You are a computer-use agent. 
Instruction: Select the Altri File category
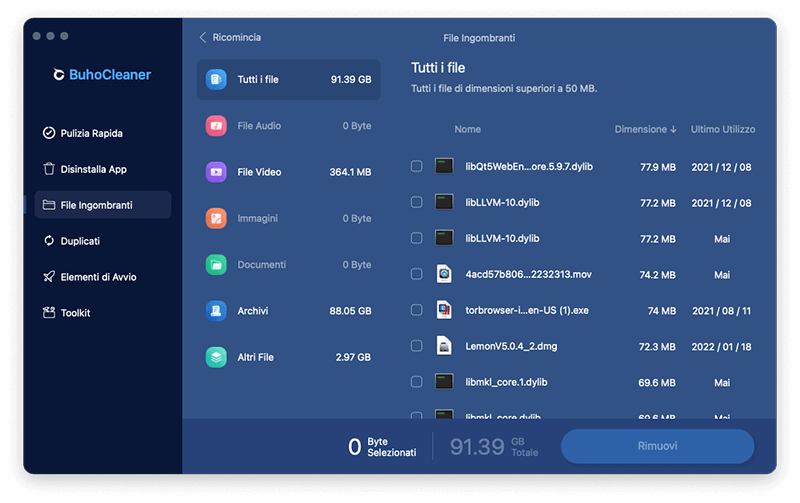click(x=289, y=357)
